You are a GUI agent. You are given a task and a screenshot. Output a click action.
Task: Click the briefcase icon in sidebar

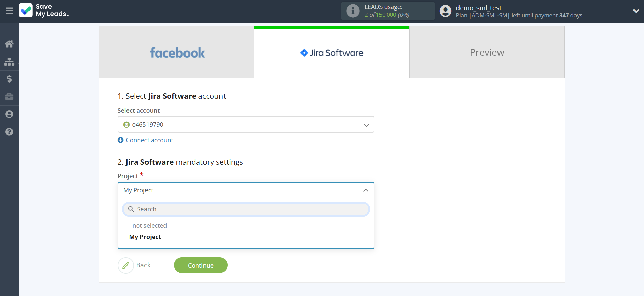click(x=9, y=97)
